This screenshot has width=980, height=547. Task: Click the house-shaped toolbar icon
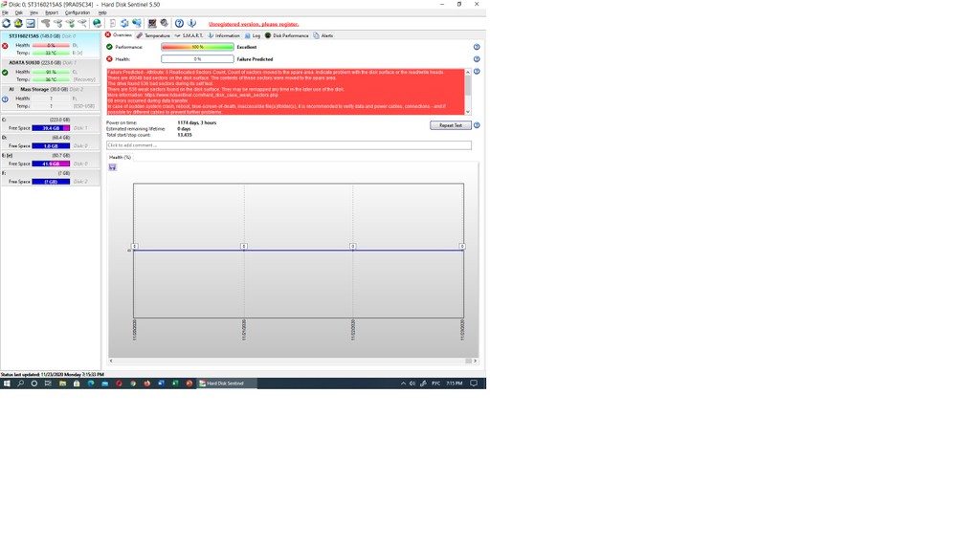click(18, 23)
